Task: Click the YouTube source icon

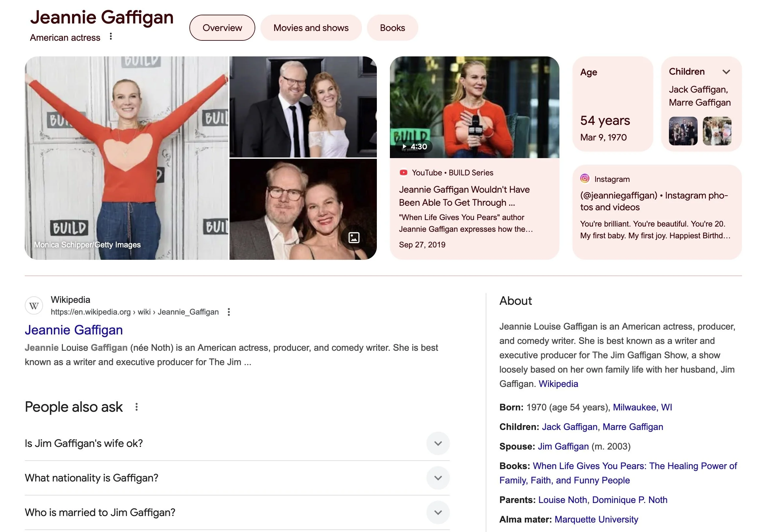Action: 403,173
